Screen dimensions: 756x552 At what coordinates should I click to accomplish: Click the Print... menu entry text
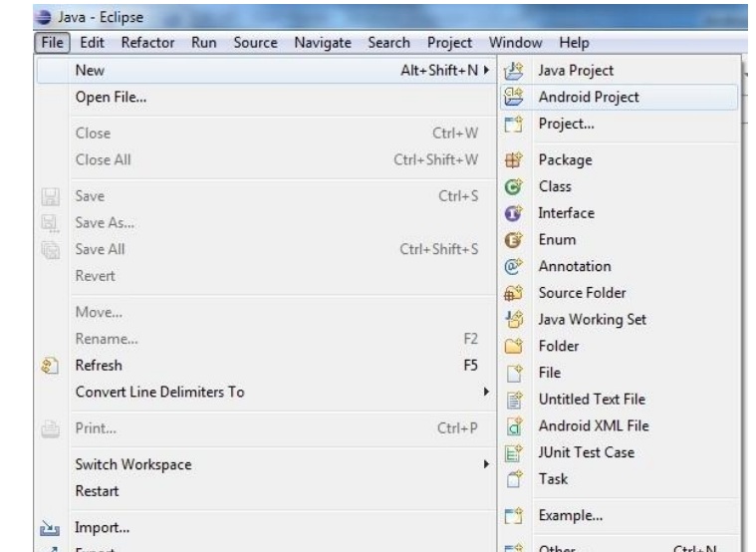point(96,428)
